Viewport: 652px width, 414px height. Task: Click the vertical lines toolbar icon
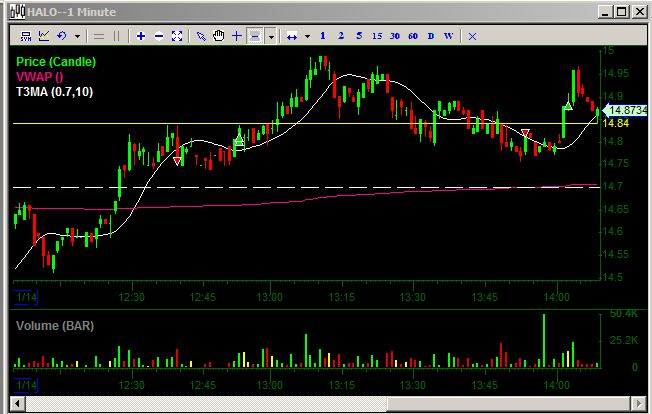(116, 37)
